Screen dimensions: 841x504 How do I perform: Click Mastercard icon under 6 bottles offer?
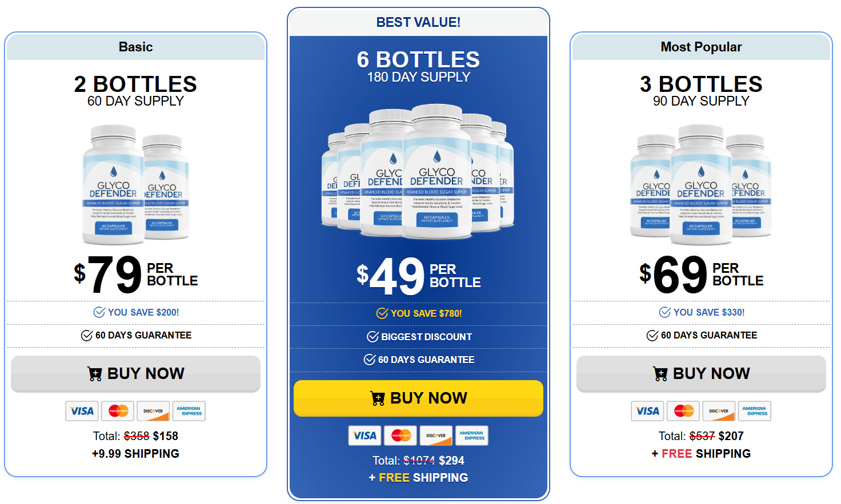click(x=401, y=436)
